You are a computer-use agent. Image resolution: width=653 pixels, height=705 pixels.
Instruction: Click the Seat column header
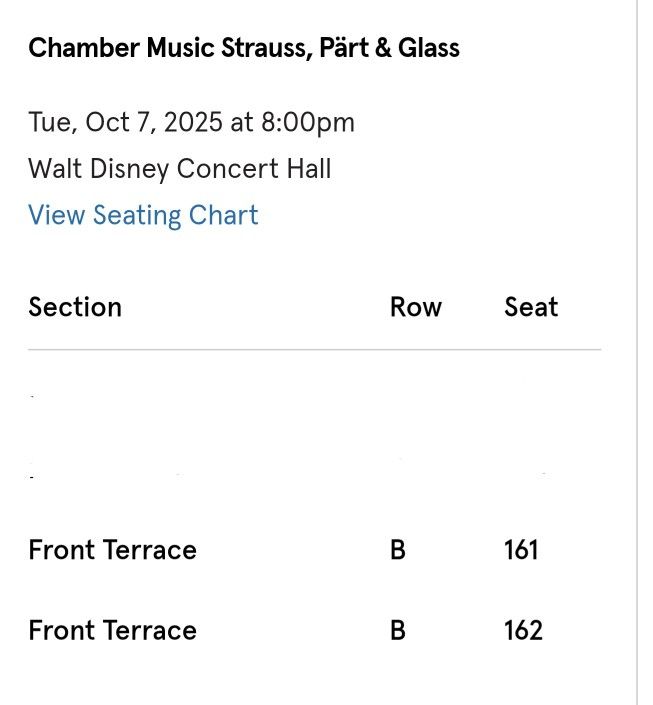click(531, 307)
